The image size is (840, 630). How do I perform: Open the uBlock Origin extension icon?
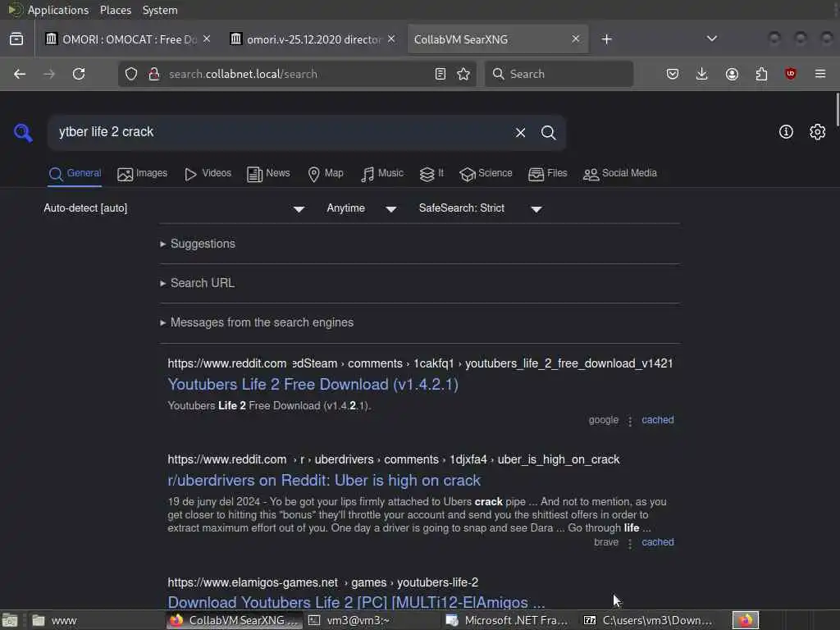(790, 74)
